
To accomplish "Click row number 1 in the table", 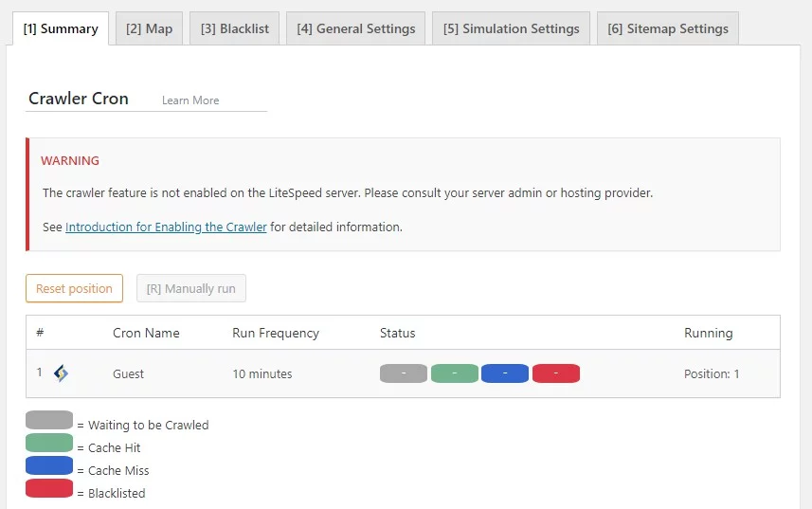I will click(x=40, y=373).
